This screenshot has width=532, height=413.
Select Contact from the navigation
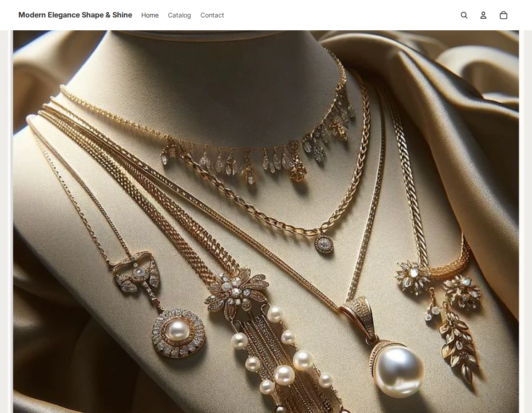click(x=212, y=15)
